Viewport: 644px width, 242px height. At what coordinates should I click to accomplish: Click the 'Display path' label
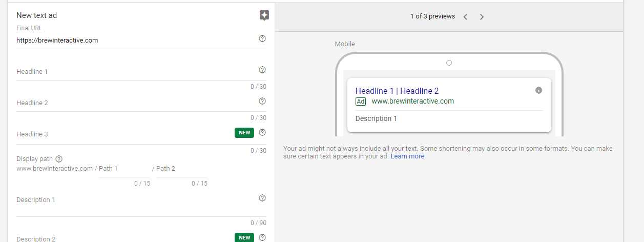[x=34, y=159]
